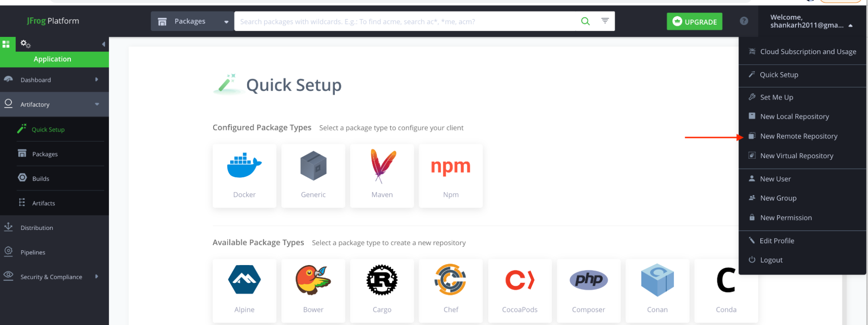Switch to the Application grid tab

[x=6, y=44]
